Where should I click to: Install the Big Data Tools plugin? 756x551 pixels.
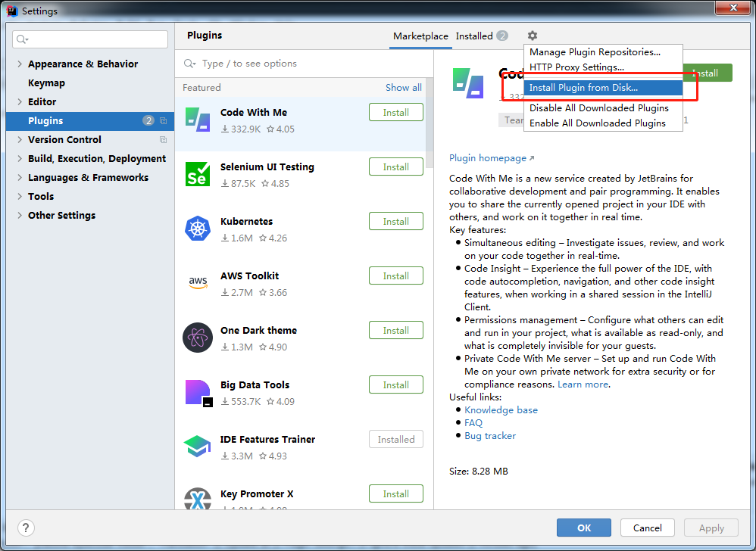point(396,384)
